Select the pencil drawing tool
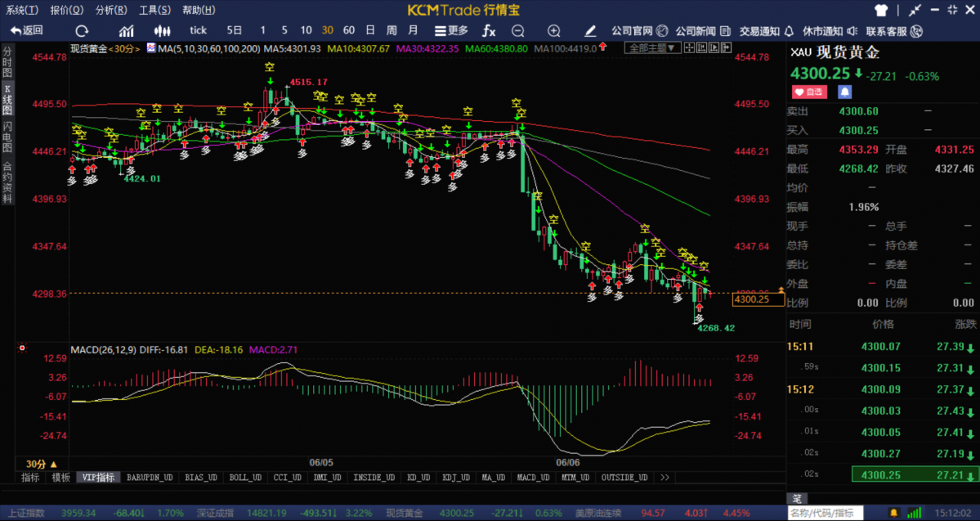The image size is (980, 521). tap(590, 30)
